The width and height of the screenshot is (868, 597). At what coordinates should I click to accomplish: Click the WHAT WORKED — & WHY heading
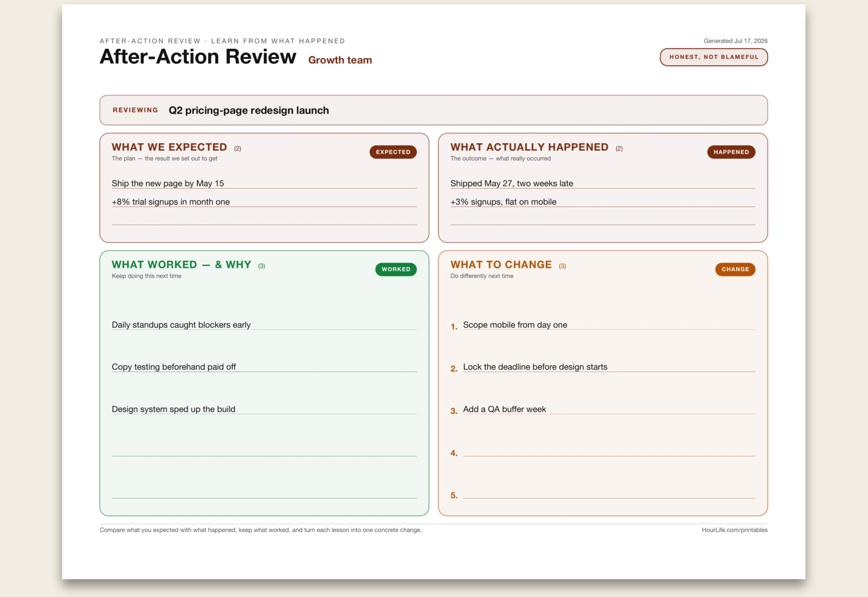(181, 264)
